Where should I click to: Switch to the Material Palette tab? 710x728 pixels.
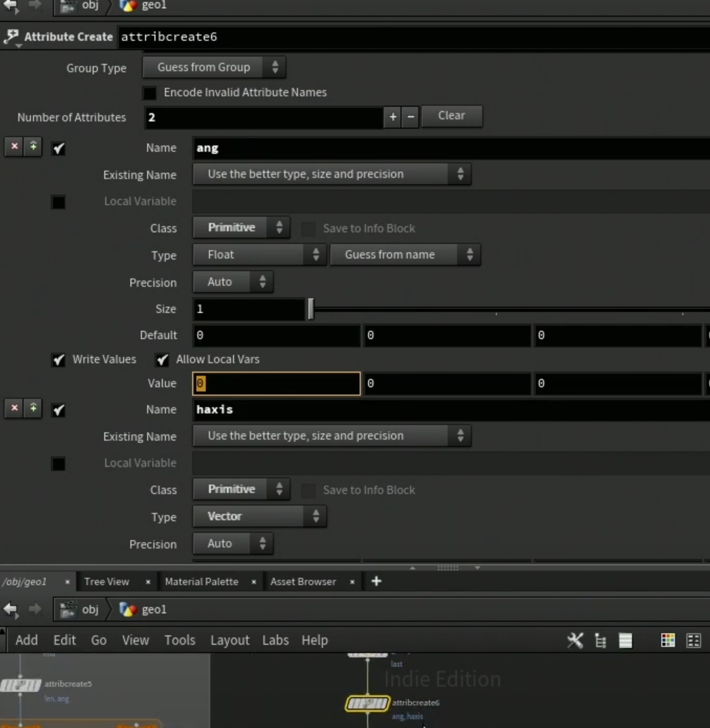coord(202,581)
